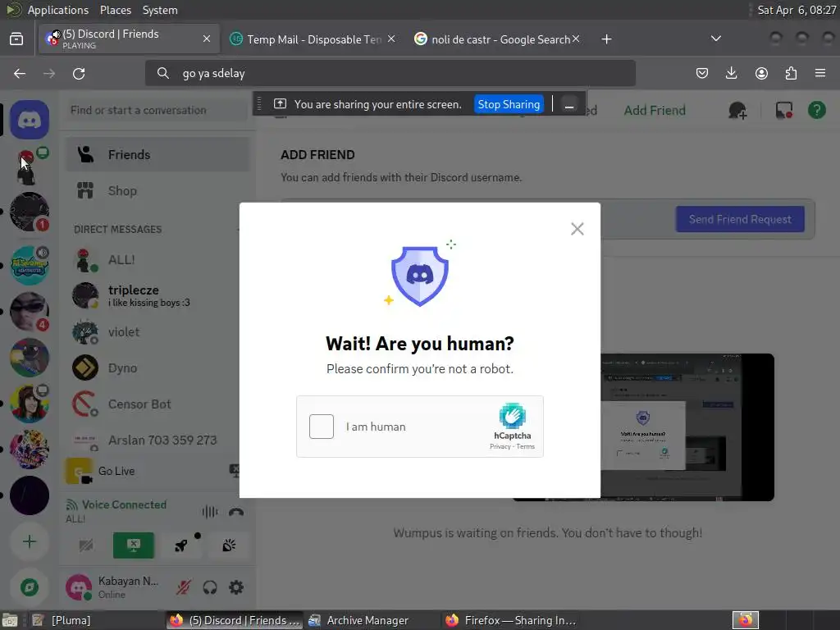Open the dark purple server icon
The width and height of the screenshot is (840, 630).
click(x=30, y=495)
